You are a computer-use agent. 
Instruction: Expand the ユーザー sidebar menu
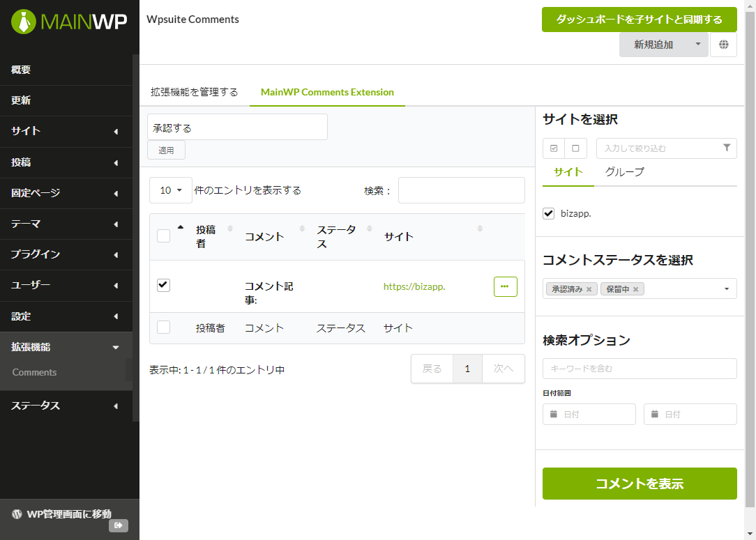[66, 285]
